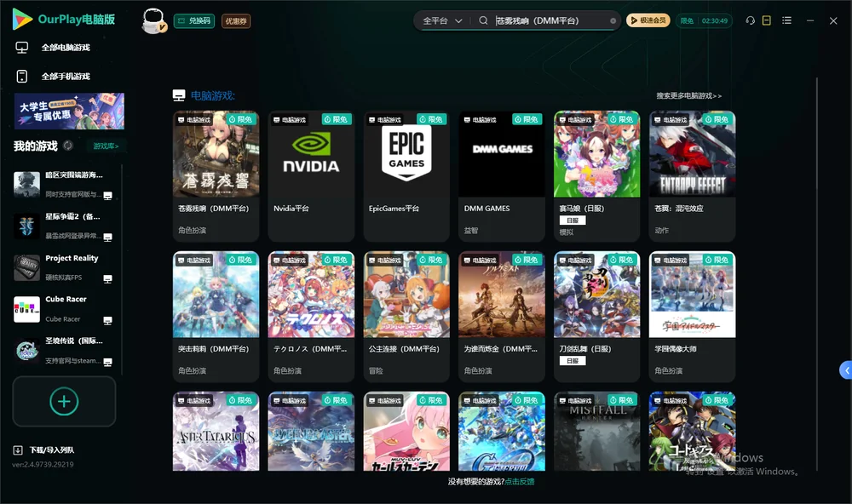Viewport: 852px width, 504px height.
Task: Open テクロノス game card
Action: coord(311,317)
